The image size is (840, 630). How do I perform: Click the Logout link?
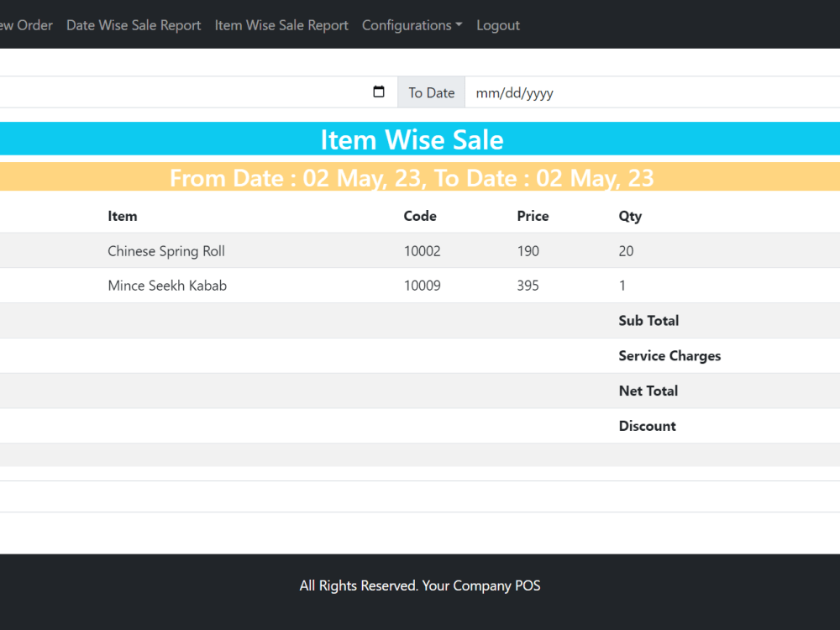497,25
